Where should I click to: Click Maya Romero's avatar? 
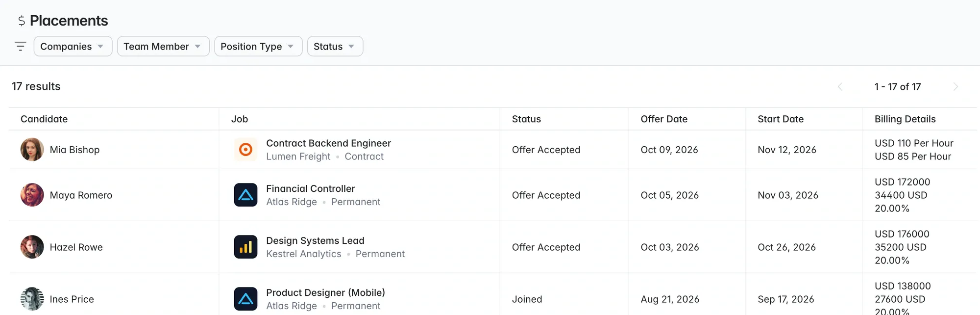pos(32,195)
